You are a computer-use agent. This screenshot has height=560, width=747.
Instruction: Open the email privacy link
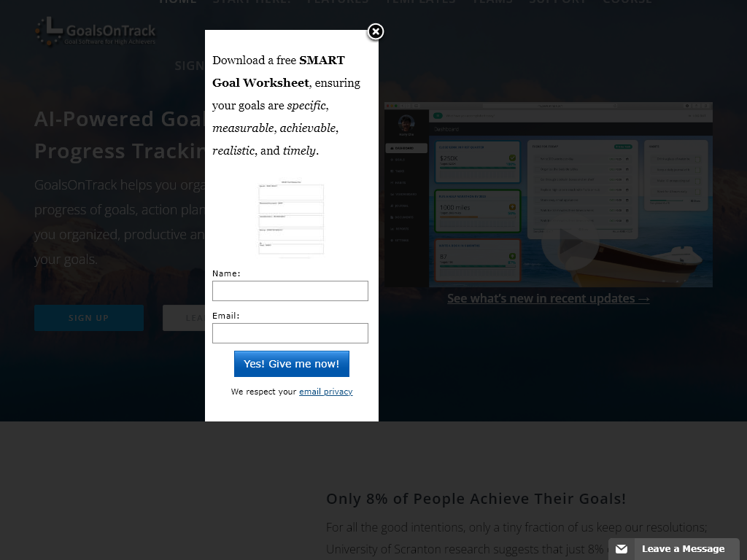(326, 392)
